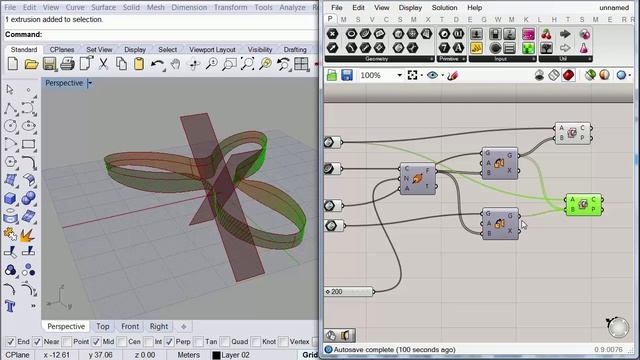The image size is (640, 360).
Task: Enable the Tan osnap checkbox
Action: point(199,341)
